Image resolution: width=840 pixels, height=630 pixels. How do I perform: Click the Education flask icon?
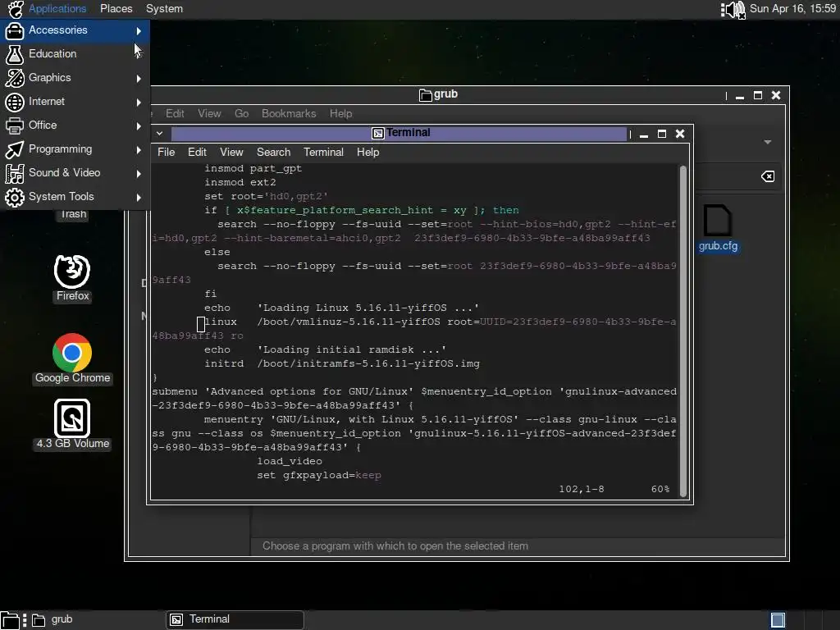tap(15, 54)
